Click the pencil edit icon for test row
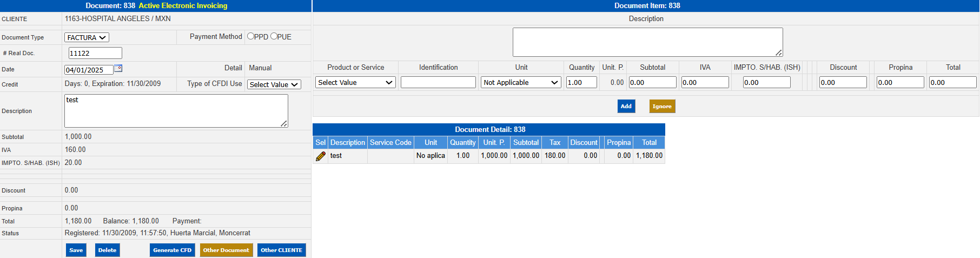 pos(321,156)
